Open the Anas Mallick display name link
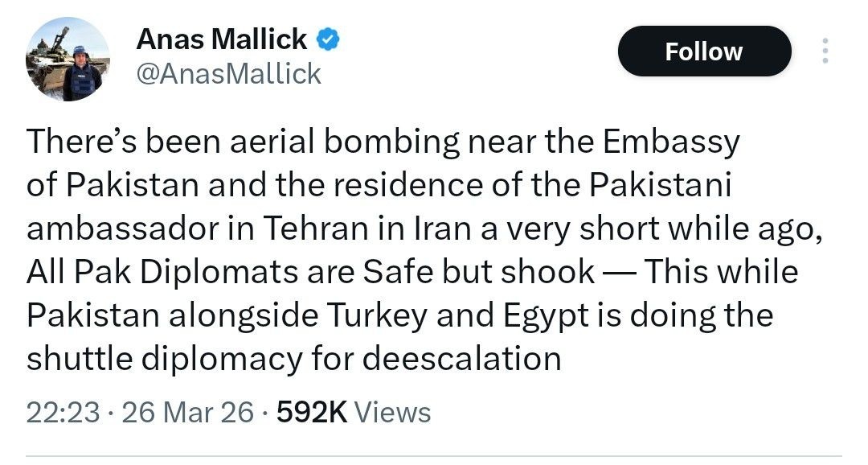Screen dimensions: 868x465 tap(221, 39)
